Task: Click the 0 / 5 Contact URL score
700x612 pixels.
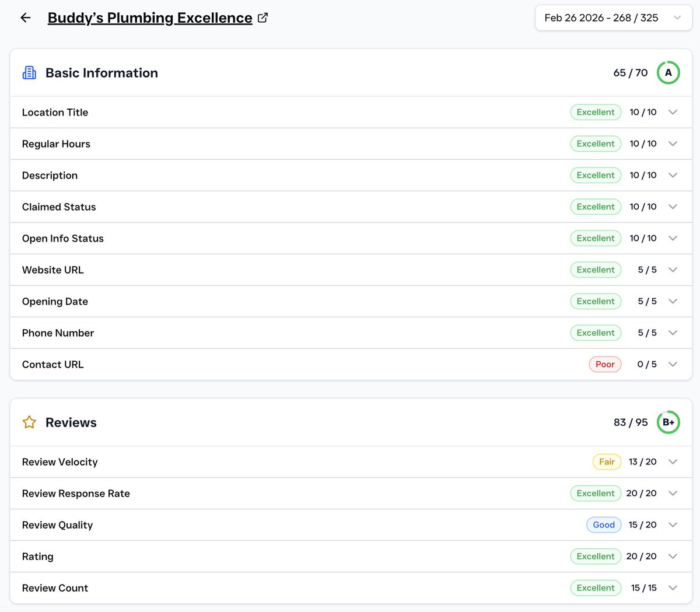Action: click(x=647, y=364)
